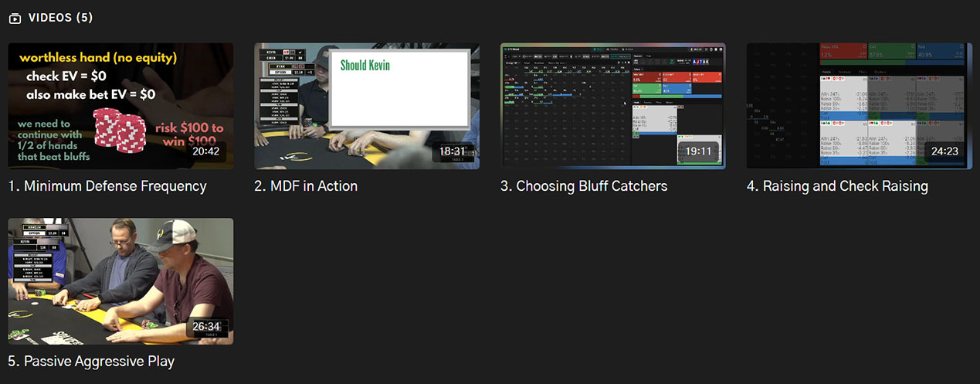This screenshot has height=384, width=980.
Task: Open the Choosing Bluff Catchers video thumbnail
Action: [613, 106]
